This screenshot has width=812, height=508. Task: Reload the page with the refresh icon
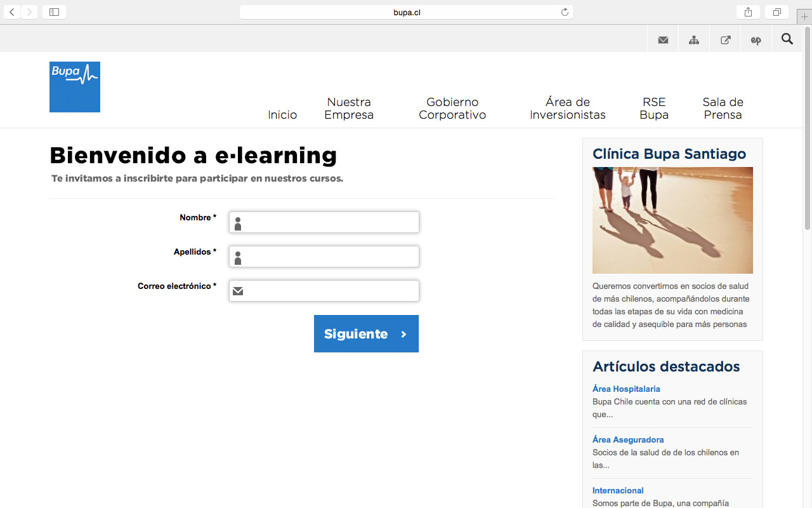pos(565,12)
